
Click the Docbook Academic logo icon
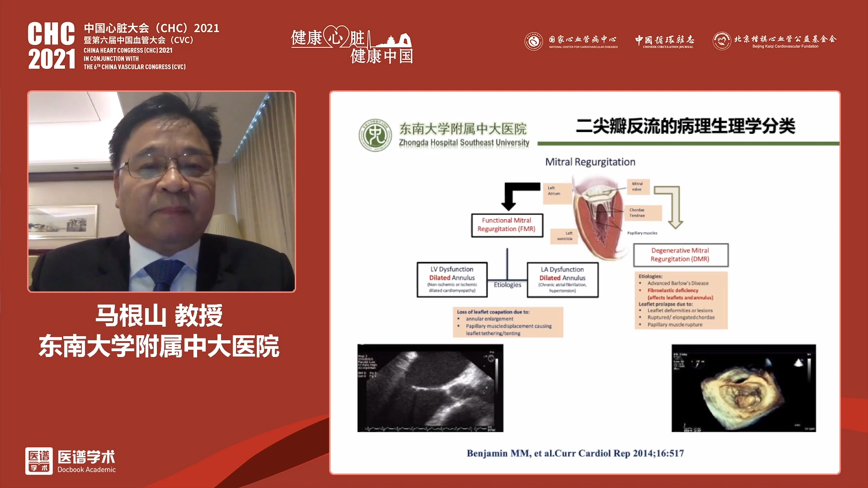coord(39,461)
